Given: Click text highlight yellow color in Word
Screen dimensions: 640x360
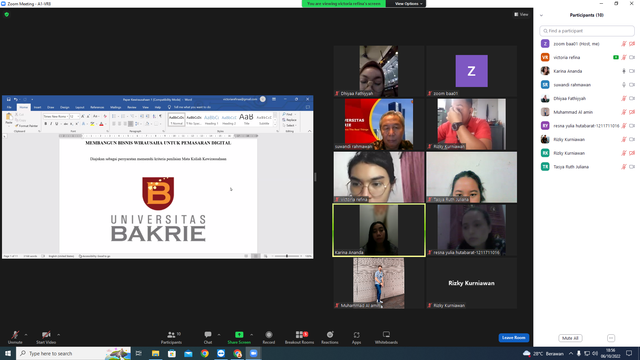Looking at the screenshot, I should click(x=92, y=124).
